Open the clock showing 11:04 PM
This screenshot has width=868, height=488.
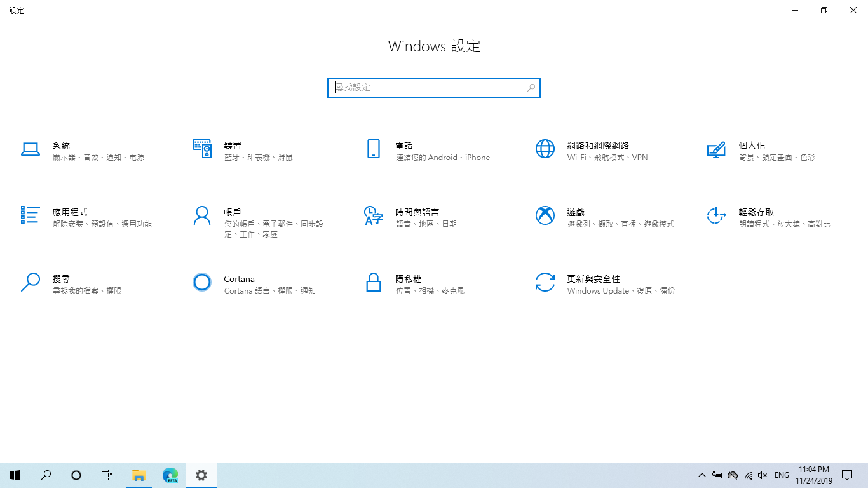pyautogui.click(x=814, y=475)
